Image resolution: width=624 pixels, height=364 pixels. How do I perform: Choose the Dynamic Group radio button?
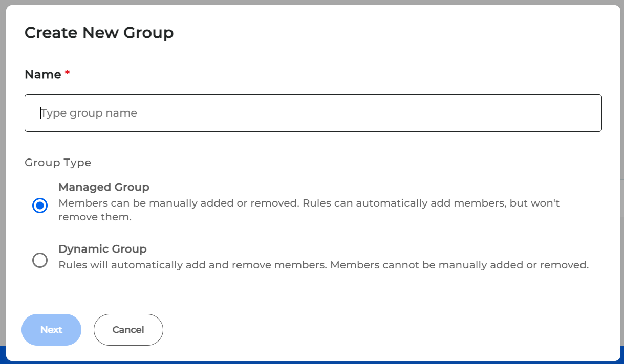(40, 260)
